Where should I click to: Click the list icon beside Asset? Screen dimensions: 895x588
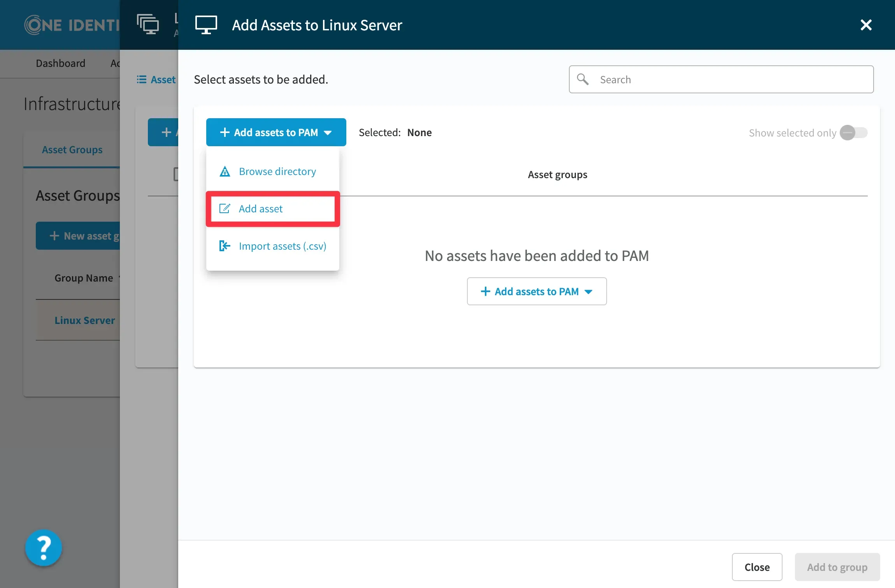pyautogui.click(x=141, y=80)
